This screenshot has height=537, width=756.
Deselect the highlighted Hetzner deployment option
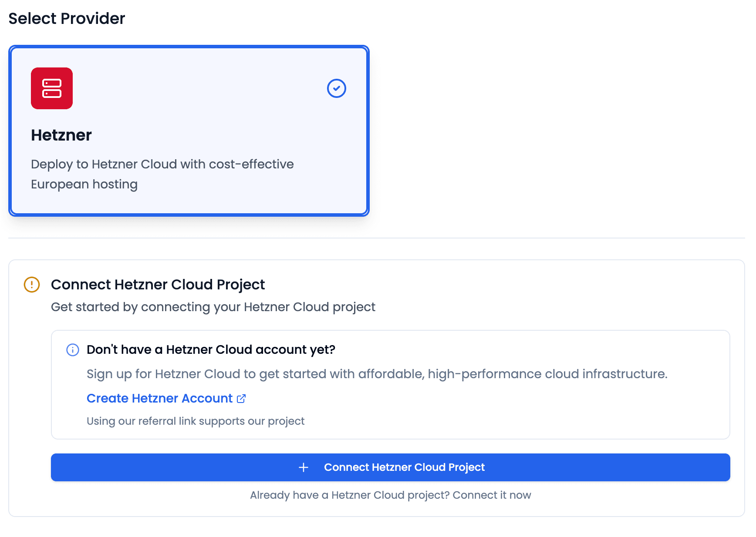point(189,131)
